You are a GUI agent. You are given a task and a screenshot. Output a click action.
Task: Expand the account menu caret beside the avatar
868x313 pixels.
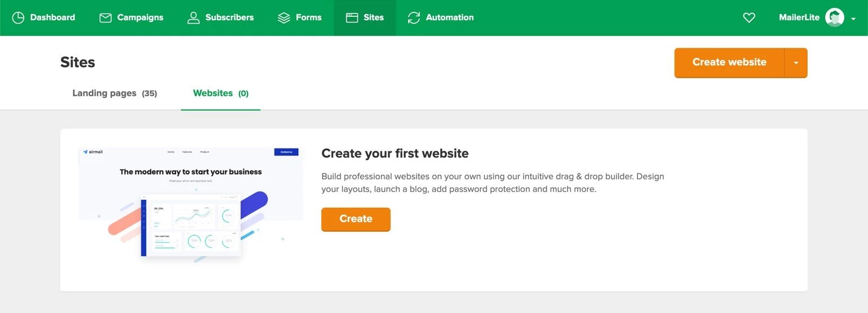(x=853, y=19)
